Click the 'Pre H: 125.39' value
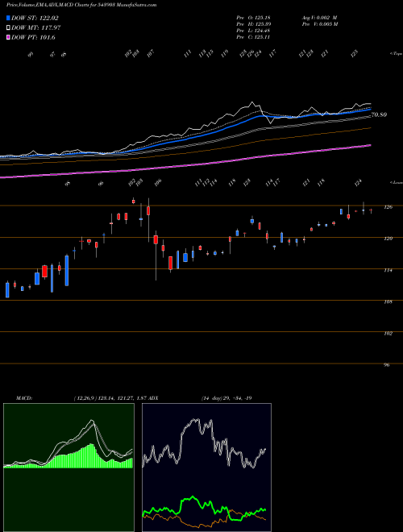The height and width of the screenshot is (532, 403). 253,24
